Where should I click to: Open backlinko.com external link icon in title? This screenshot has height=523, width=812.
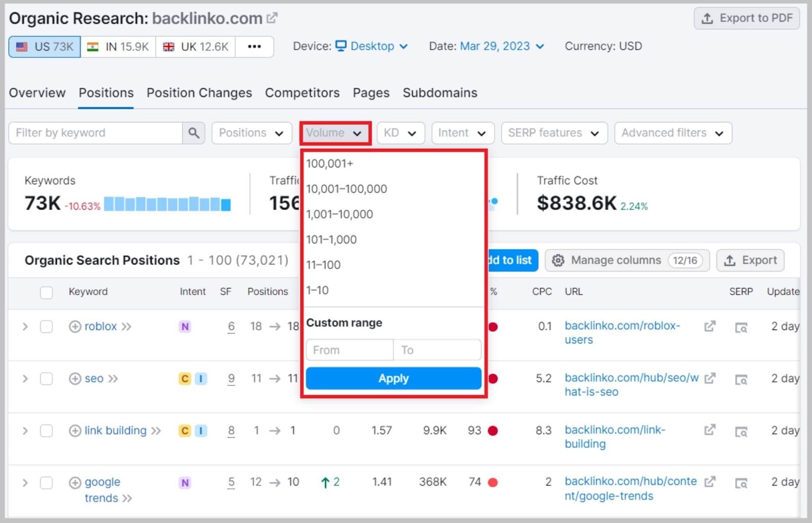[272, 18]
